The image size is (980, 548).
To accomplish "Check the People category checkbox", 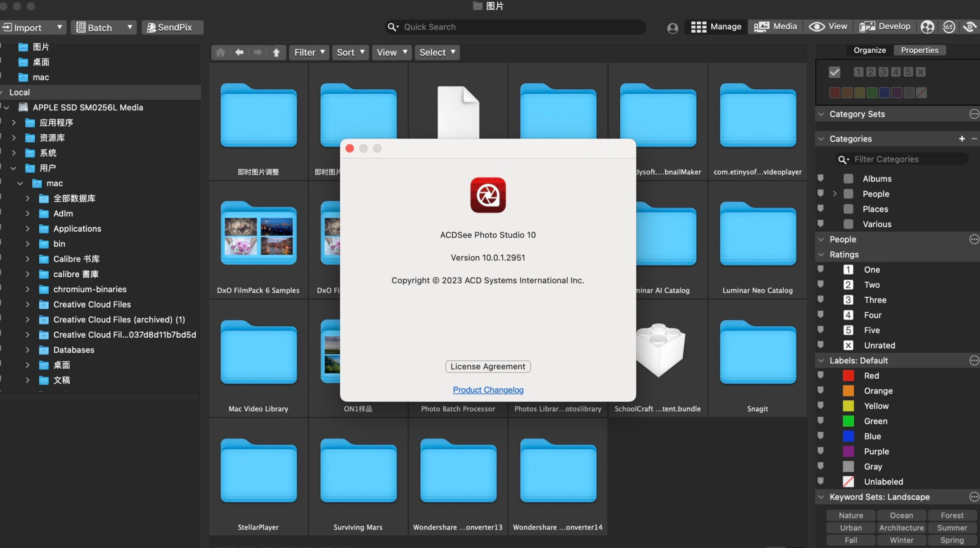I will (848, 194).
